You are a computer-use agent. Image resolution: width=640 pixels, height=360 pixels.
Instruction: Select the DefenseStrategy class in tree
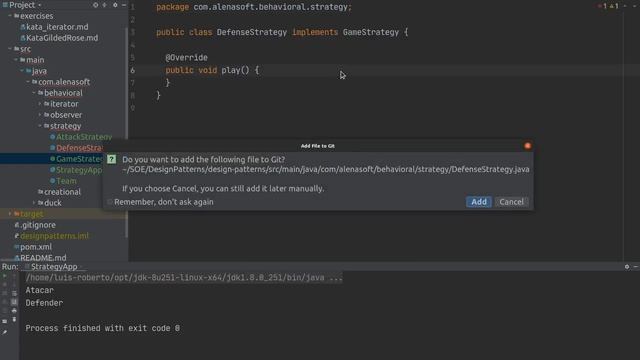pos(79,148)
